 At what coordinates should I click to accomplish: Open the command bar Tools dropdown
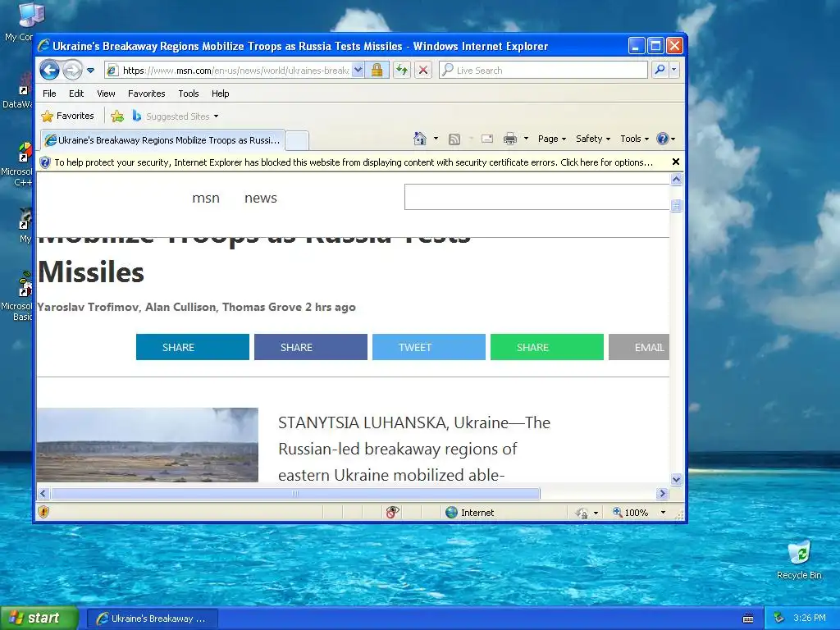pos(634,139)
